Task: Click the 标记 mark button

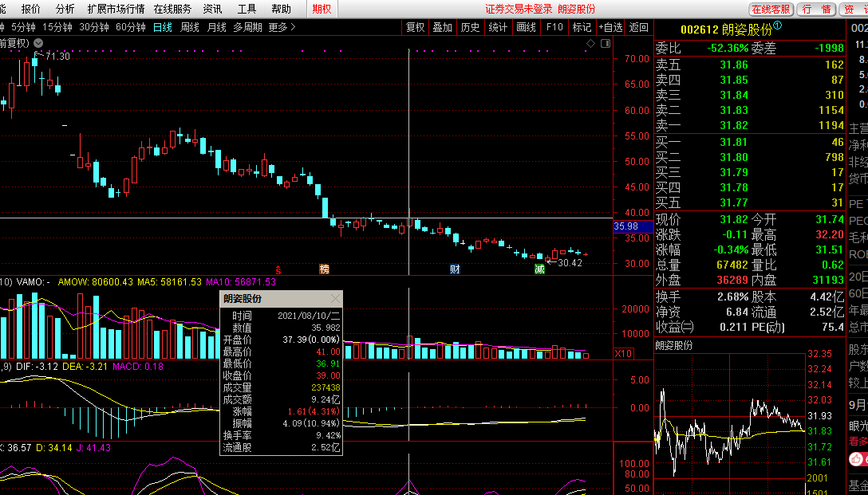Action: [x=582, y=27]
